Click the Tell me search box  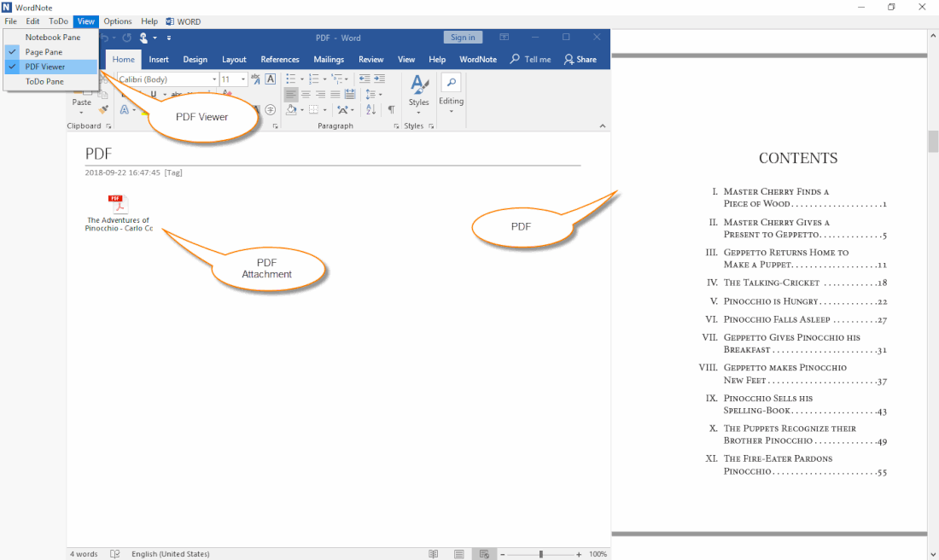pos(531,59)
